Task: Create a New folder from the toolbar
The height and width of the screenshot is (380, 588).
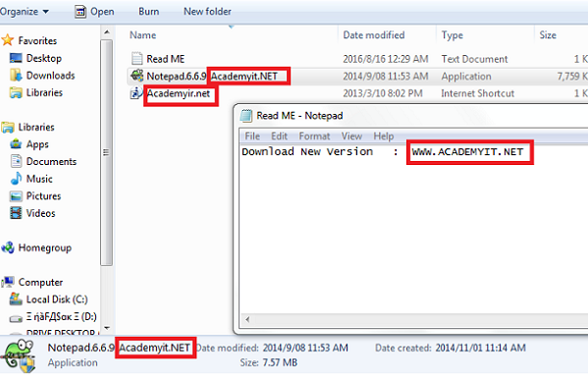Action: point(207,12)
